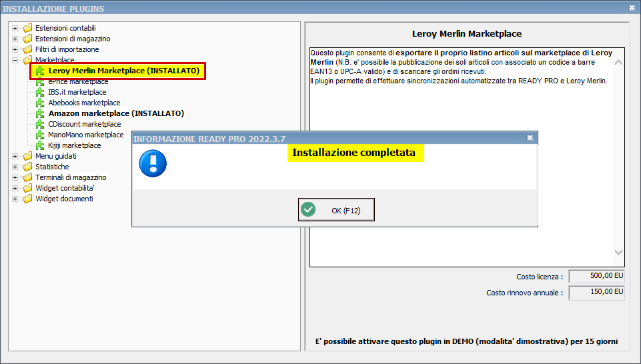The height and width of the screenshot is (364, 641).
Task: Click the Widget documenti folder icon
Action: click(x=27, y=199)
